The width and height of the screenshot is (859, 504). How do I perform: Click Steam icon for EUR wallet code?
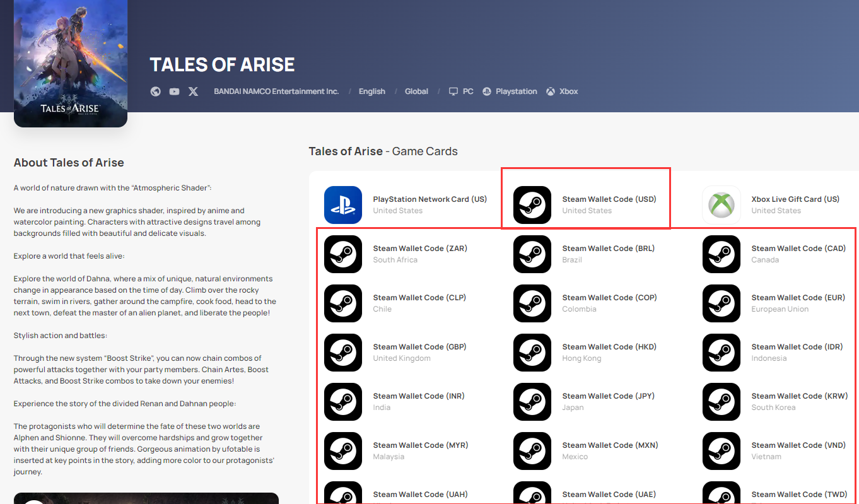pyautogui.click(x=722, y=303)
